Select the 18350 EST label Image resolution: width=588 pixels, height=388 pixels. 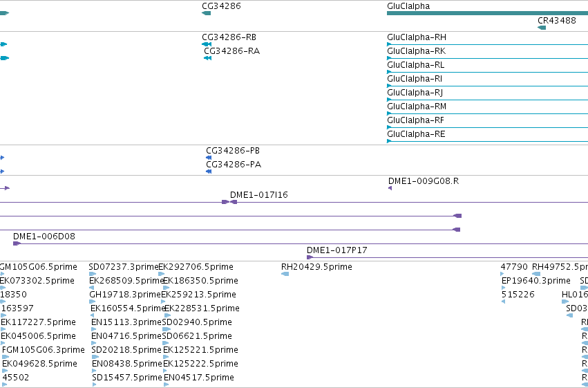coord(14,295)
